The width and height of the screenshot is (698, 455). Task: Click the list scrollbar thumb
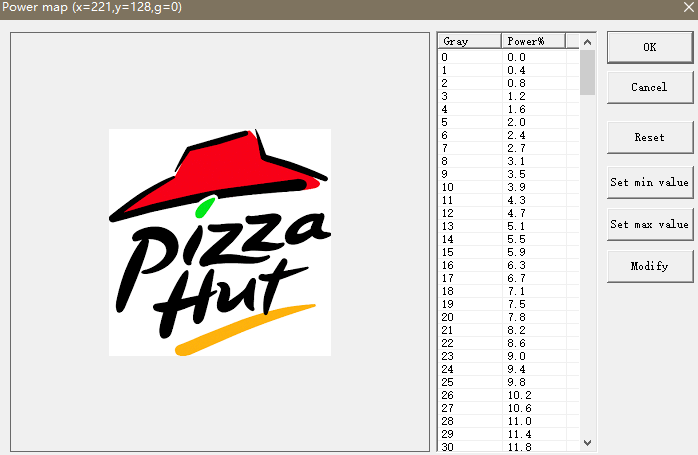[588, 73]
